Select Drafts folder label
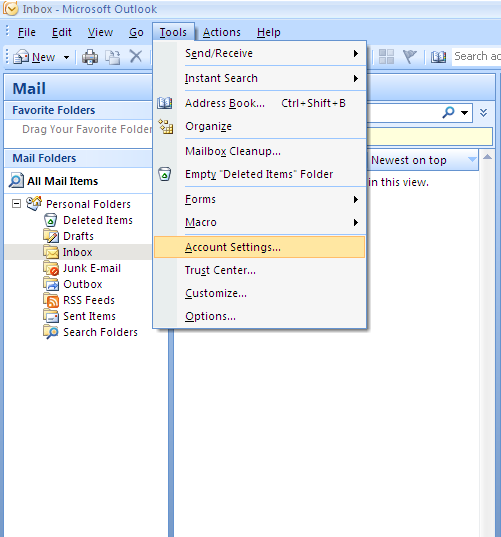Screen dimensions: 501x537 point(78,236)
